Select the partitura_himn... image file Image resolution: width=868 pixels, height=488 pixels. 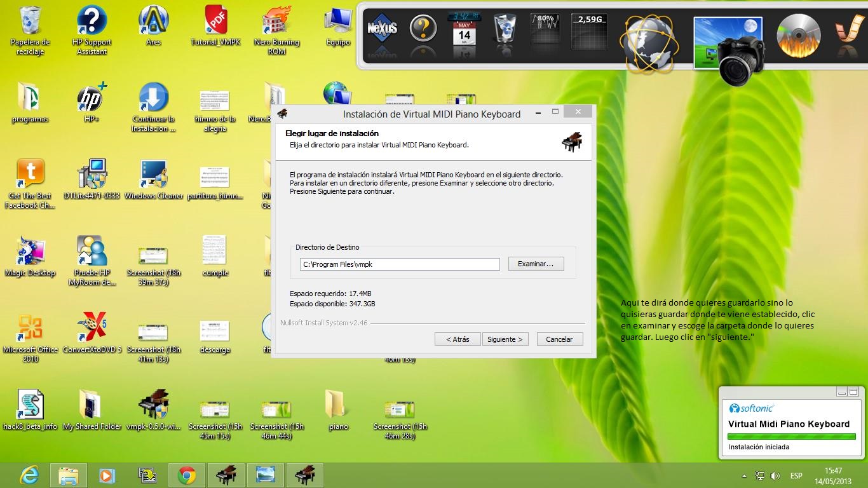(215, 183)
